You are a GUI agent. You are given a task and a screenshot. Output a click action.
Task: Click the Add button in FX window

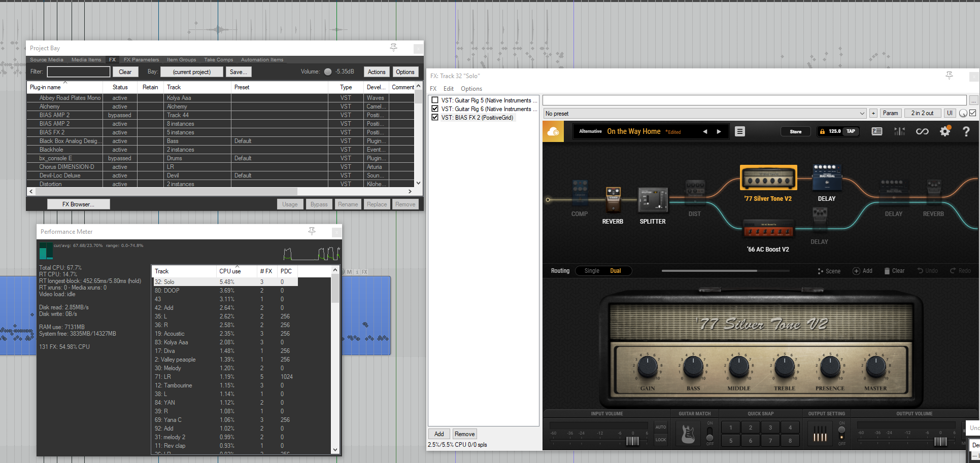(439, 434)
